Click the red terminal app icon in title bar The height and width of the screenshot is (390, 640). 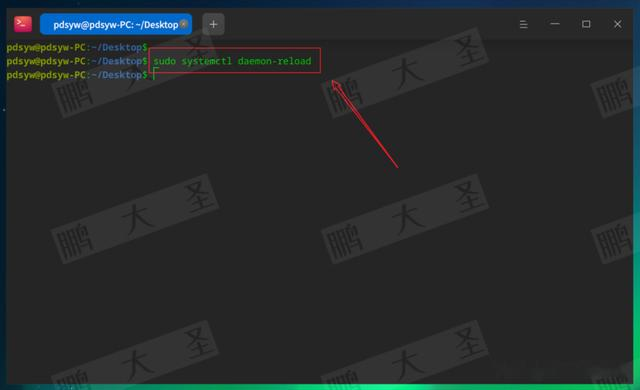click(23, 24)
